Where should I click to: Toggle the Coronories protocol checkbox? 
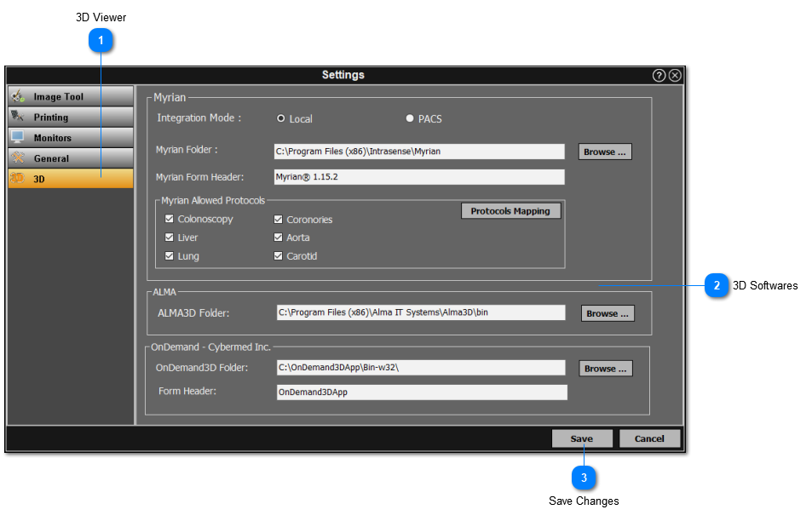(278, 219)
